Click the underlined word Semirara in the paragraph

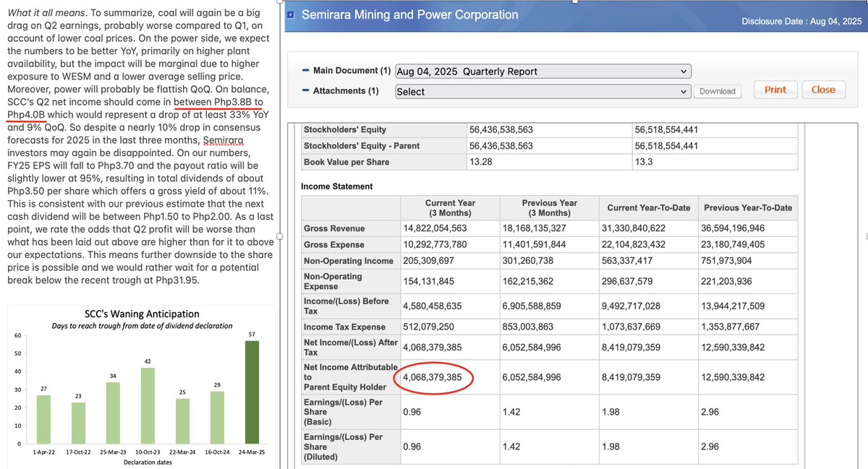click(224, 139)
